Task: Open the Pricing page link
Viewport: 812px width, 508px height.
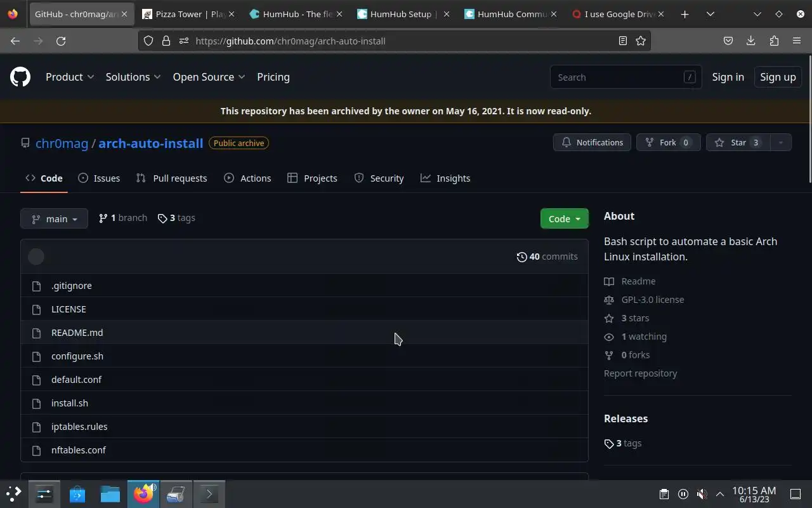Action: [x=273, y=77]
